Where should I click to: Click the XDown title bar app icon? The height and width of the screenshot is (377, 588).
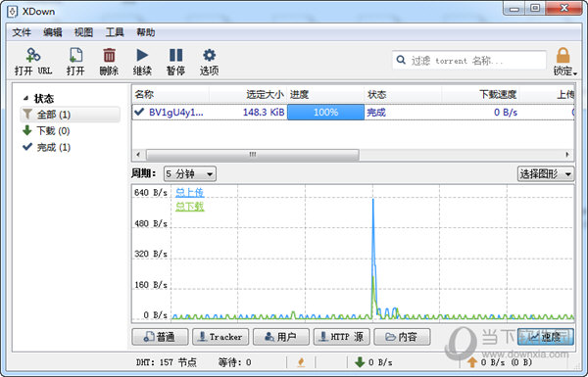click(13, 12)
